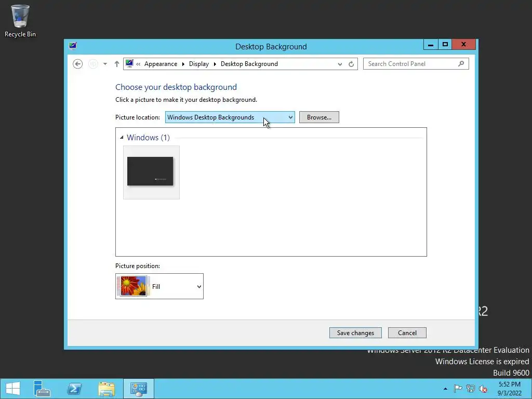
Task: Open the recent locations dropdown arrow
Action: click(x=105, y=64)
